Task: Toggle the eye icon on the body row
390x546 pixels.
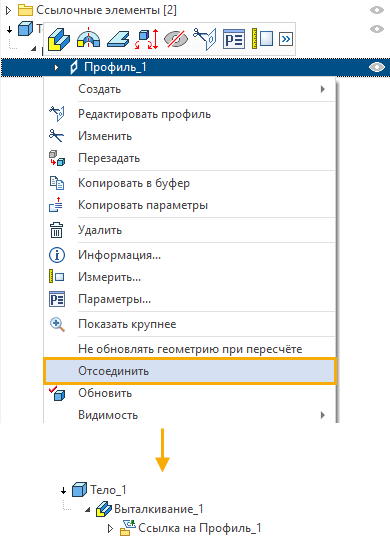Action: pos(377,29)
